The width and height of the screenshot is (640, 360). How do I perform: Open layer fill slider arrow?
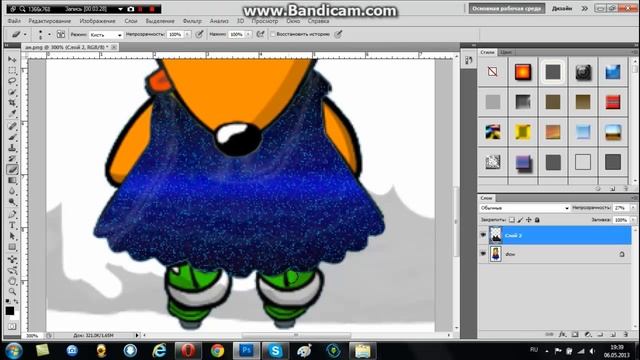[633, 220]
